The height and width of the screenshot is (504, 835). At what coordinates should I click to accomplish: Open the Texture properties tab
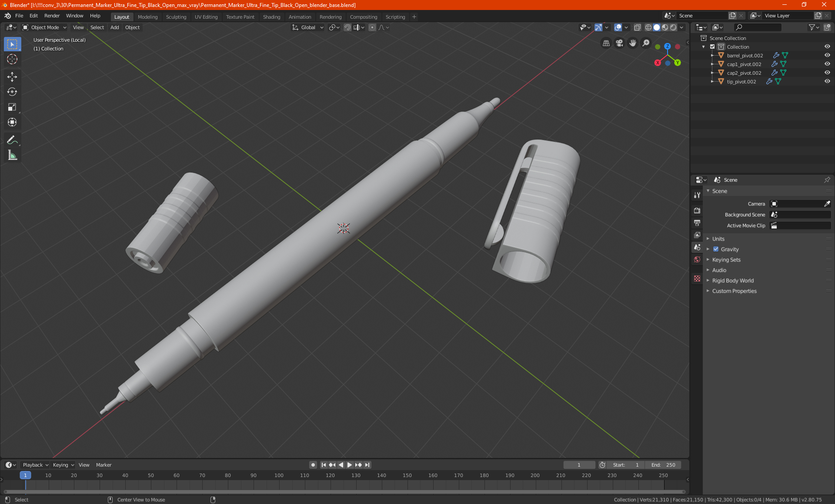click(x=697, y=279)
